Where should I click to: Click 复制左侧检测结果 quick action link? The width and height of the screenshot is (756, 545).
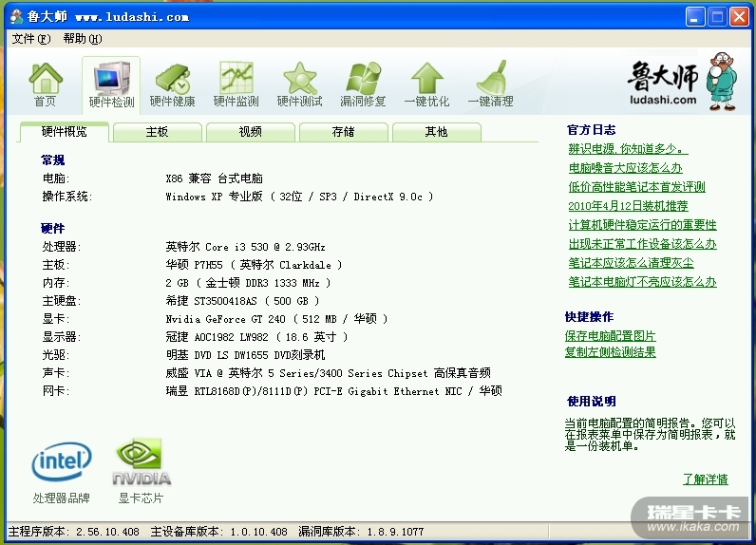pos(610,352)
